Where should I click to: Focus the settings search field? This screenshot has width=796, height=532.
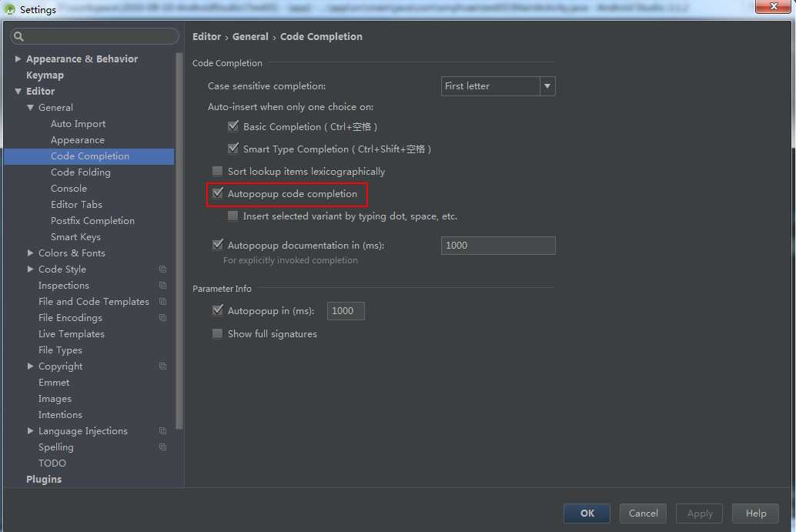click(x=95, y=36)
